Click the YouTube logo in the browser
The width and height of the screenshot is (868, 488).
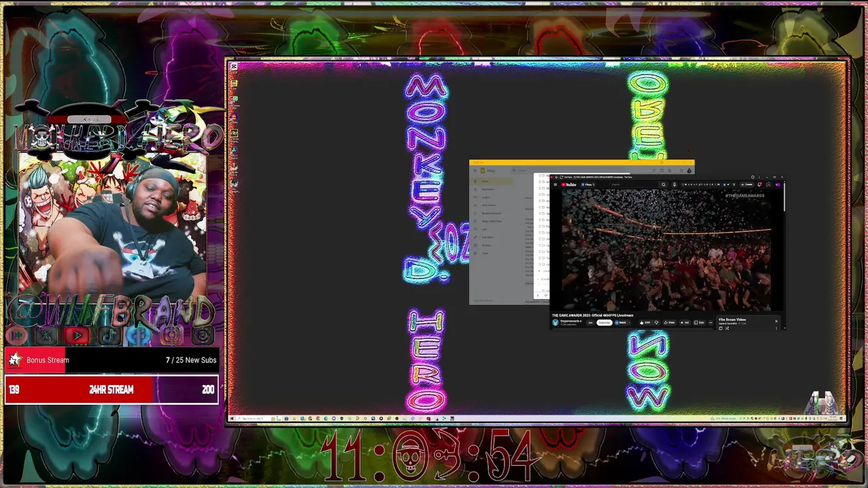pyautogui.click(x=568, y=184)
